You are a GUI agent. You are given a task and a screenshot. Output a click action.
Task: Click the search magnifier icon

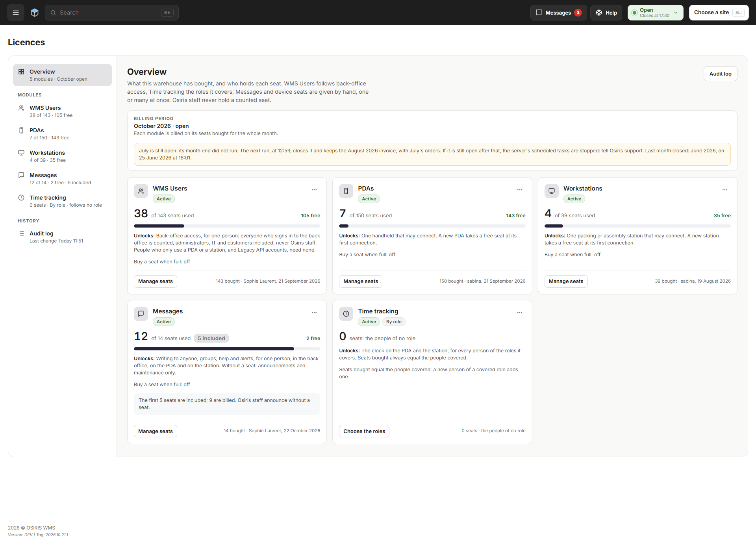click(x=53, y=13)
